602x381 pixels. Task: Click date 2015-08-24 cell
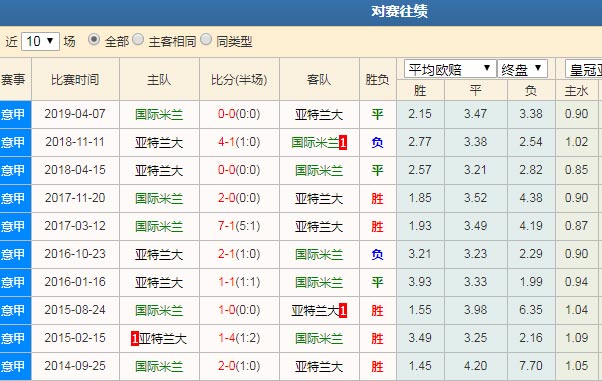pos(75,310)
